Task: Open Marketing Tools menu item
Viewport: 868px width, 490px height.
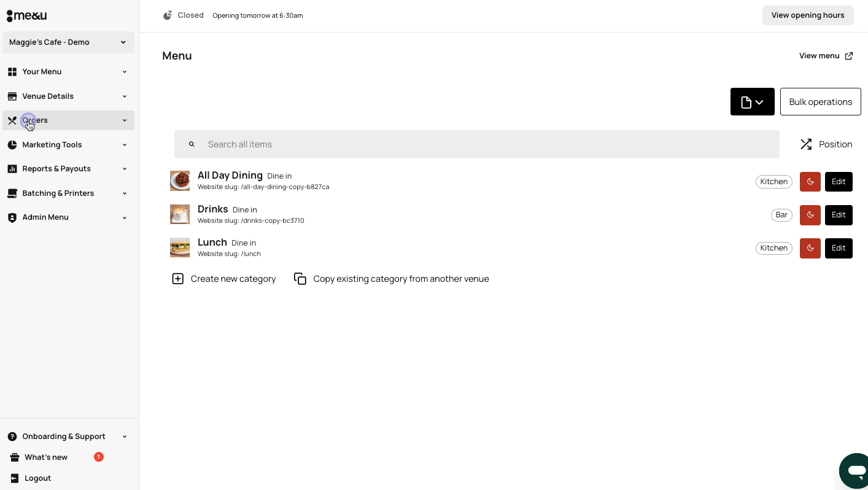Action: pyautogui.click(x=68, y=145)
